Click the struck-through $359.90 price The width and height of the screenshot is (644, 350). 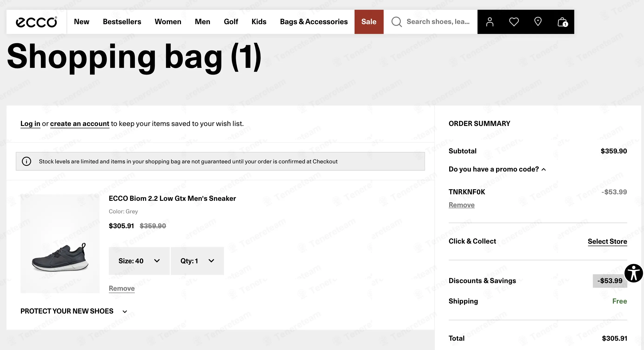(153, 226)
